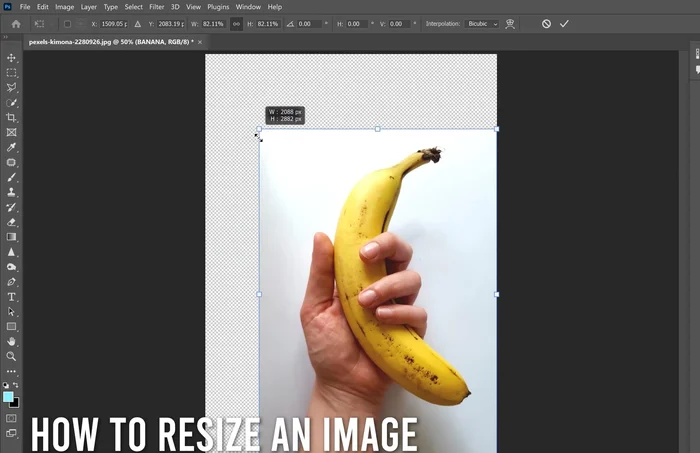This screenshot has width=700, height=453.
Task: Cancel the transform
Action: (546, 23)
